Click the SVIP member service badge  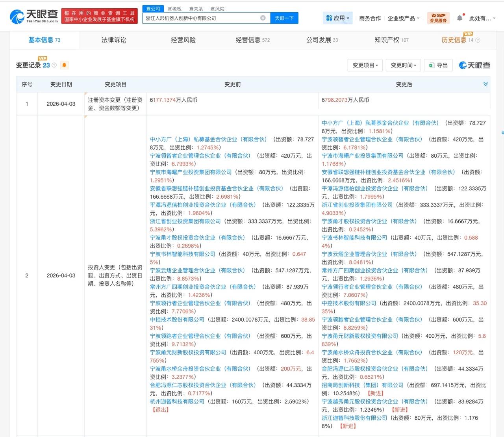[x=438, y=18]
